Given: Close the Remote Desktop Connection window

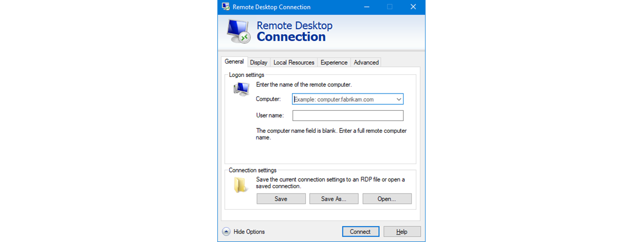Looking at the screenshot, I should tap(413, 7).
